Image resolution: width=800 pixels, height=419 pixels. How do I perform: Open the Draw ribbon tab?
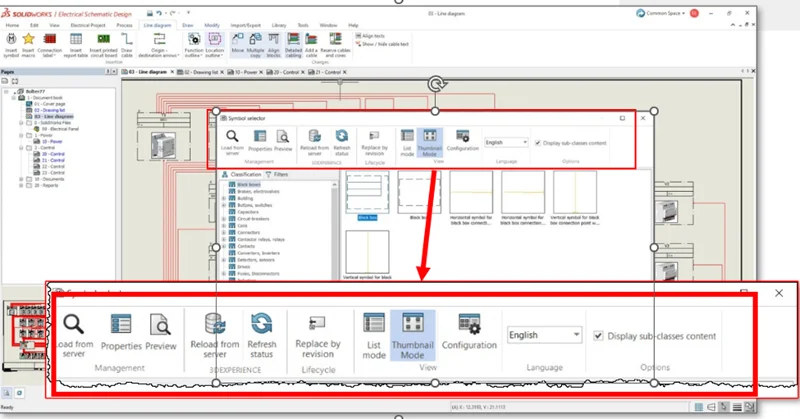(188, 25)
